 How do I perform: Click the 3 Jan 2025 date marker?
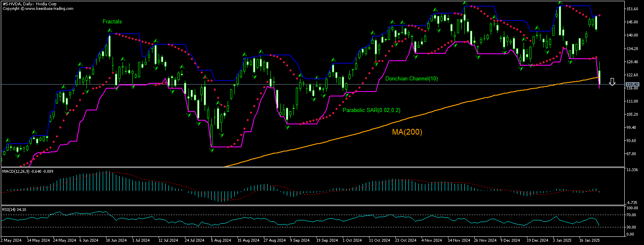(x=561, y=240)
